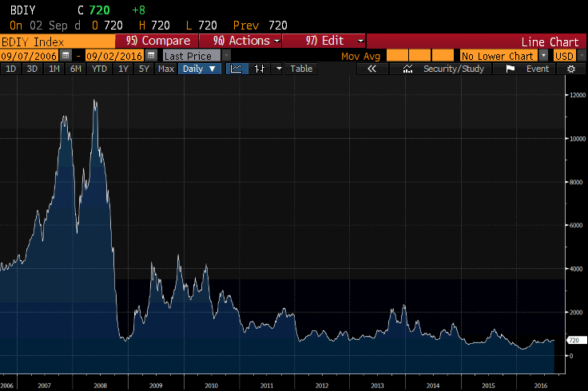Open the USD currency dropdown arrow
The image size is (588, 391).
click(582, 56)
